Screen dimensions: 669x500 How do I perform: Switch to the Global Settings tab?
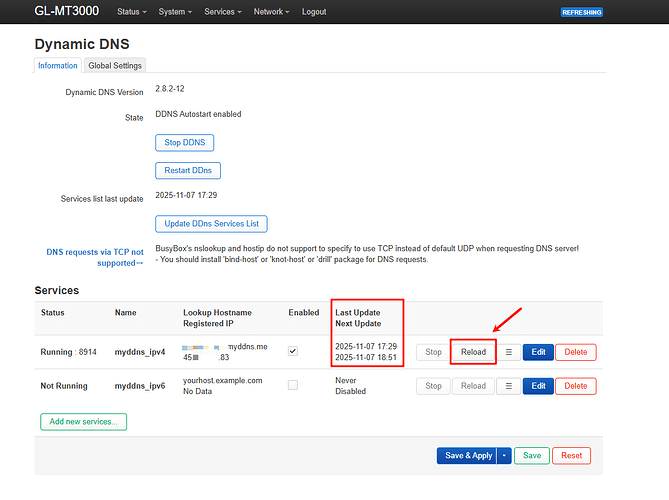[115, 65]
